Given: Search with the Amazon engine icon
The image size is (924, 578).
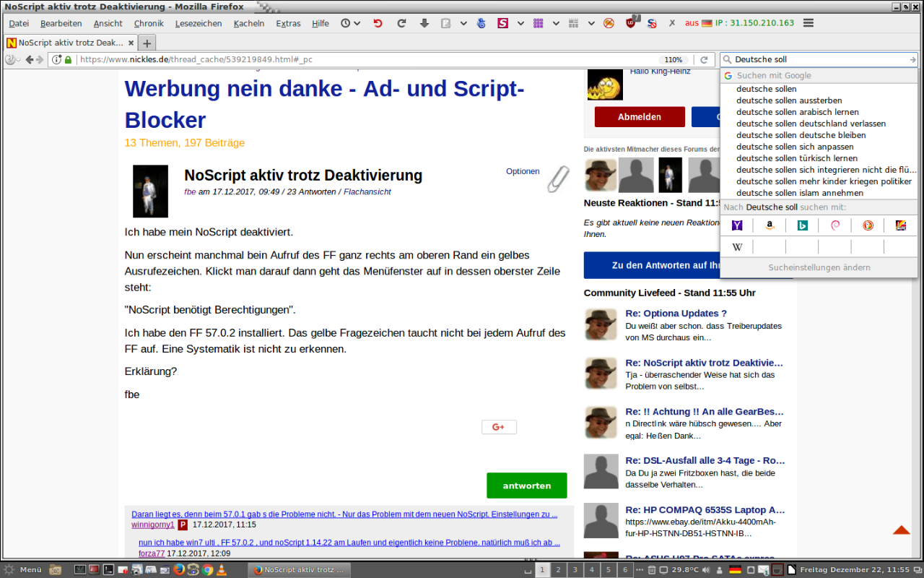Looking at the screenshot, I should (x=770, y=225).
